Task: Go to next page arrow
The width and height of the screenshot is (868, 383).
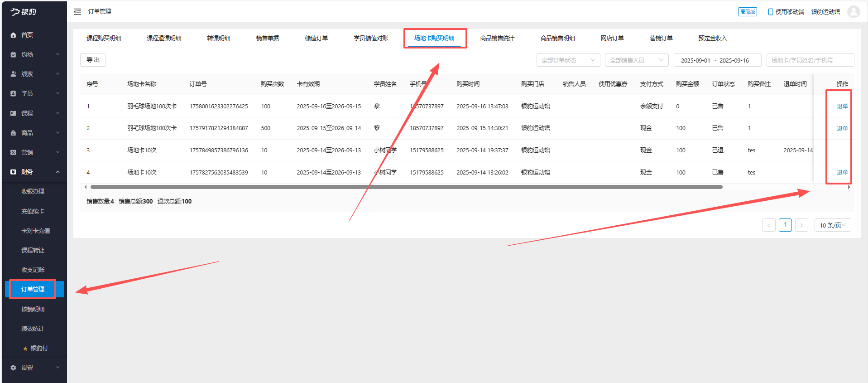Action: (801, 225)
